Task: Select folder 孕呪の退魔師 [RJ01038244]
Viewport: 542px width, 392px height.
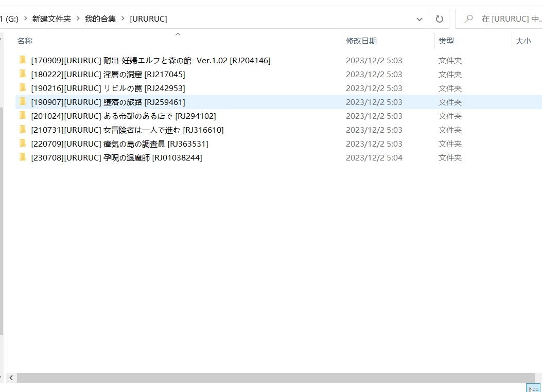Action: [116, 157]
